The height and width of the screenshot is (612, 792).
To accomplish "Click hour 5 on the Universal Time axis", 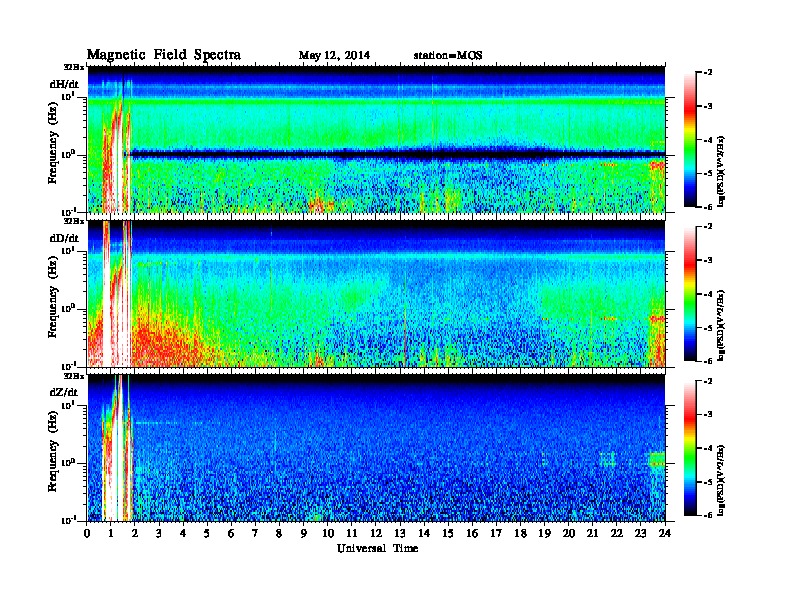I will 208,533.
